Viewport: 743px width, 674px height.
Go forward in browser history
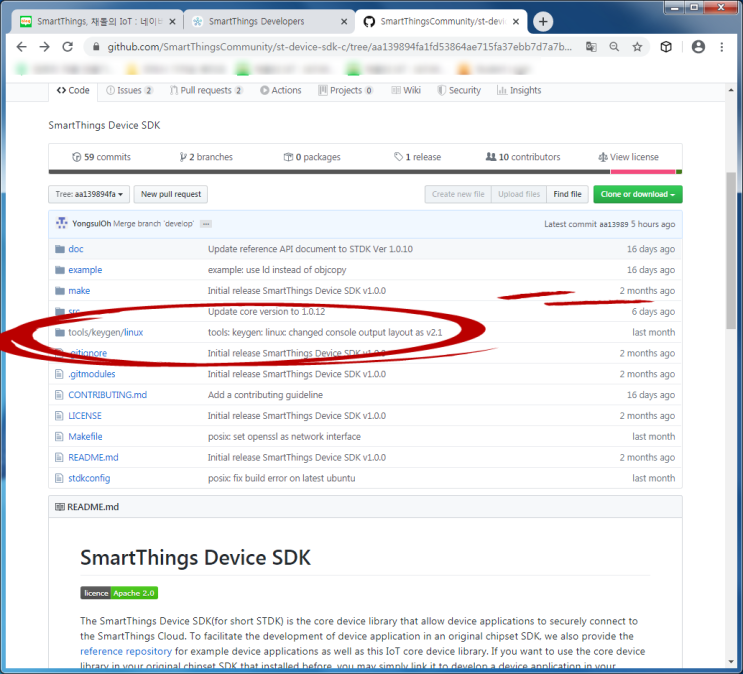pyautogui.click(x=45, y=46)
